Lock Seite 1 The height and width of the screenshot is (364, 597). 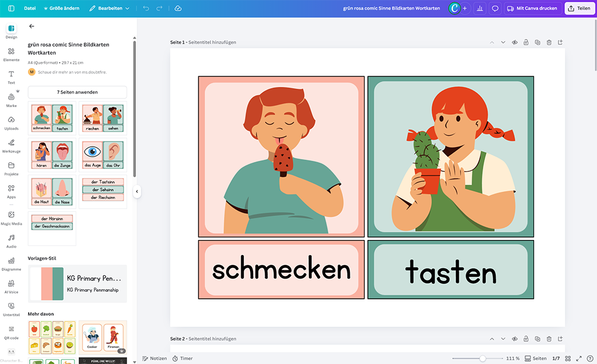[x=526, y=42]
